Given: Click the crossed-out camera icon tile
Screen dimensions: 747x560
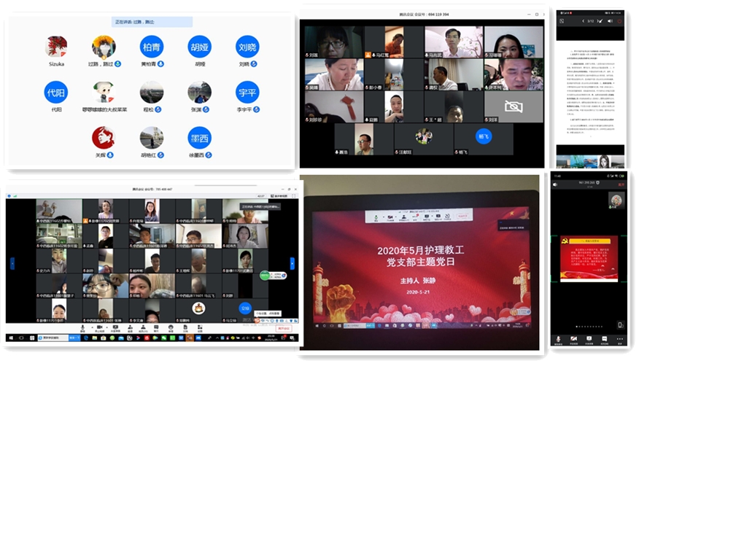Looking at the screenshot, I should 514,106.
